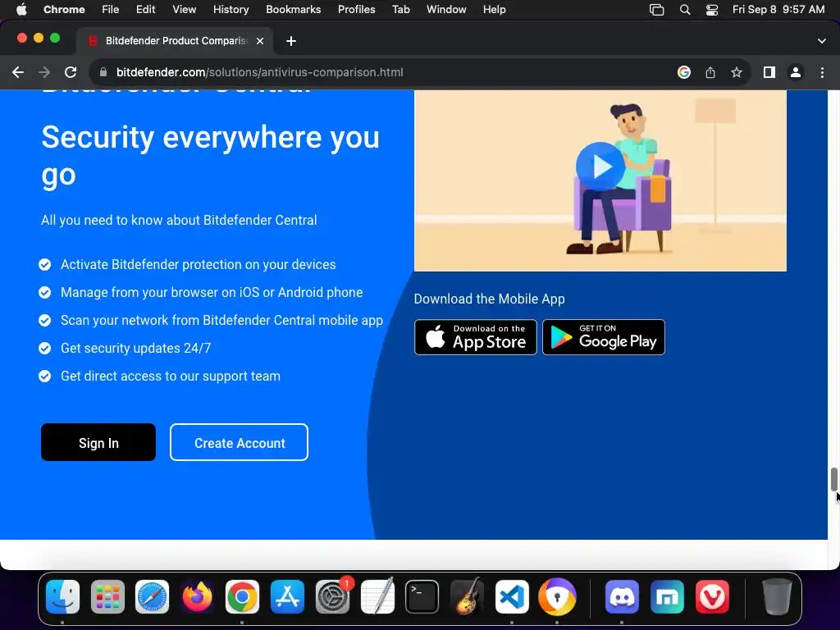Share this page via the share icon

click(x=710, y=72)
